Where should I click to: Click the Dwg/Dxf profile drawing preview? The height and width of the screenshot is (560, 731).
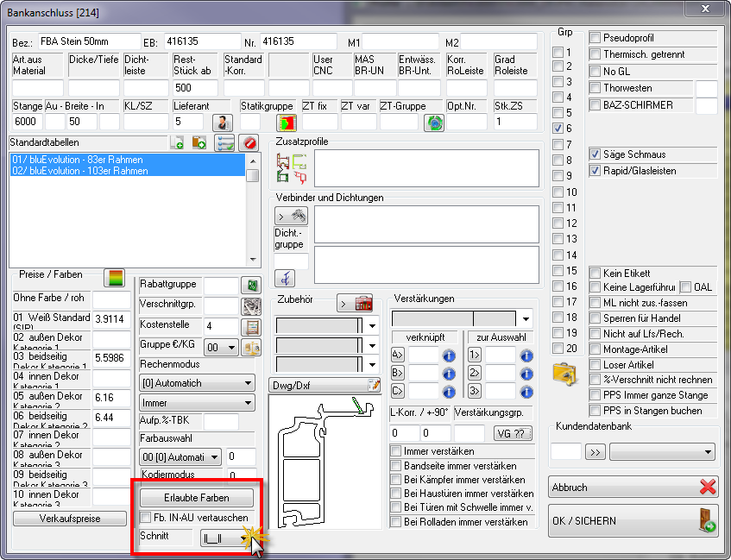[x=325, y=461]
